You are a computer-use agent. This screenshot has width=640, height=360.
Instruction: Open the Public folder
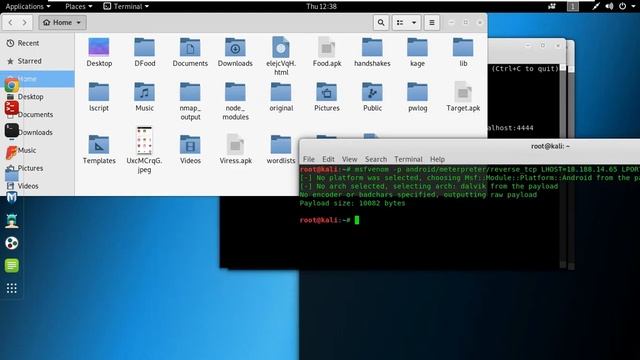[x=372, y=97]
